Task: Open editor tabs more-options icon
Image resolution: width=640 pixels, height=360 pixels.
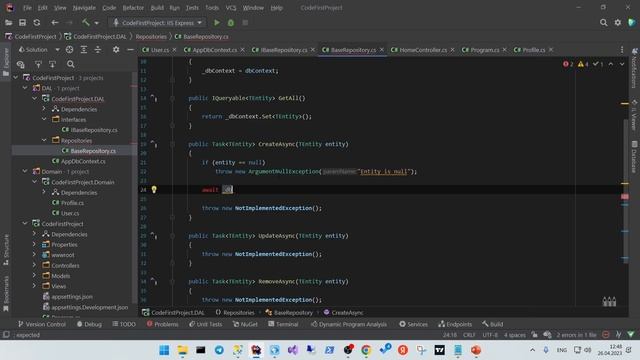Action: (622, 50)
